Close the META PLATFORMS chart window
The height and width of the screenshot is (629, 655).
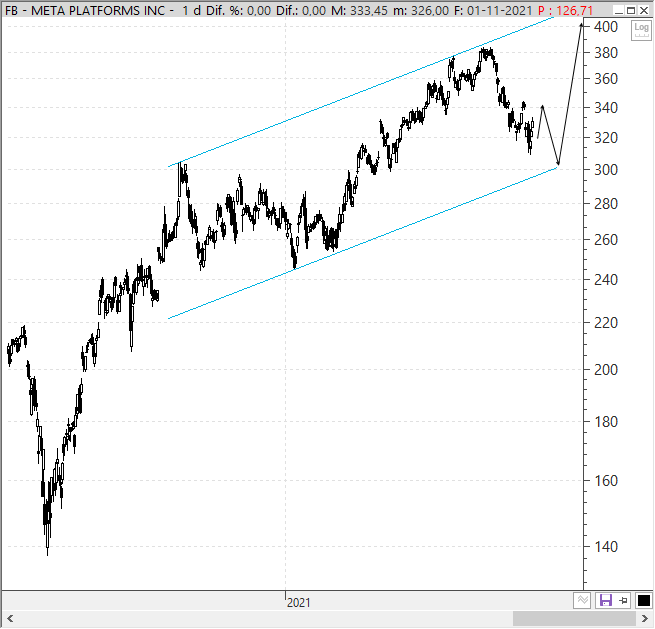coord(644,10)
